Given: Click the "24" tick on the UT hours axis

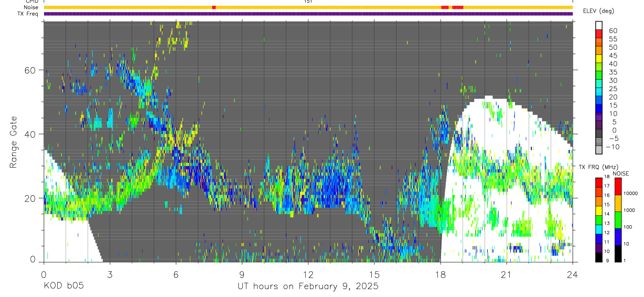Looking at the screenshot, I should click(x=573, y=274).
